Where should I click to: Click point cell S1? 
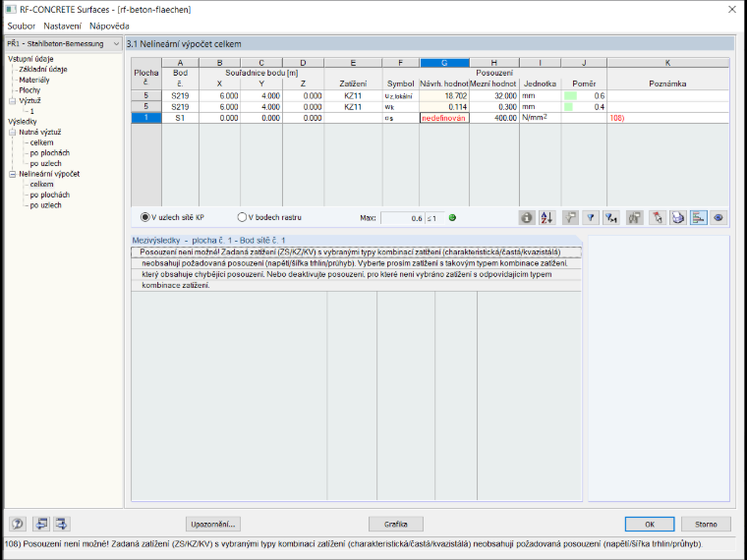tap(180, 118)
